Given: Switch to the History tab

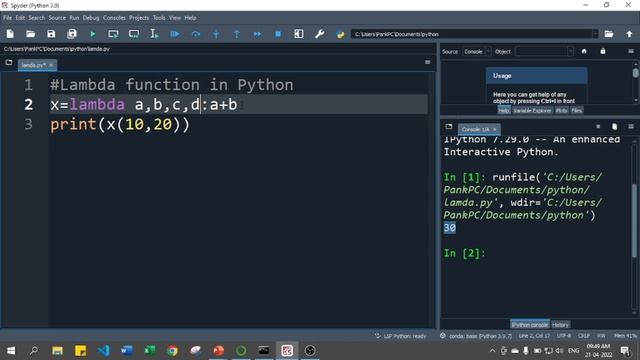Looking at the screenshot, I should pos(560,325).
